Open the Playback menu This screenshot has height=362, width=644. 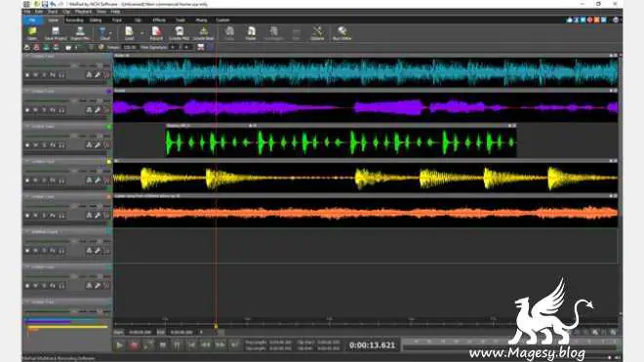[83, 12]
